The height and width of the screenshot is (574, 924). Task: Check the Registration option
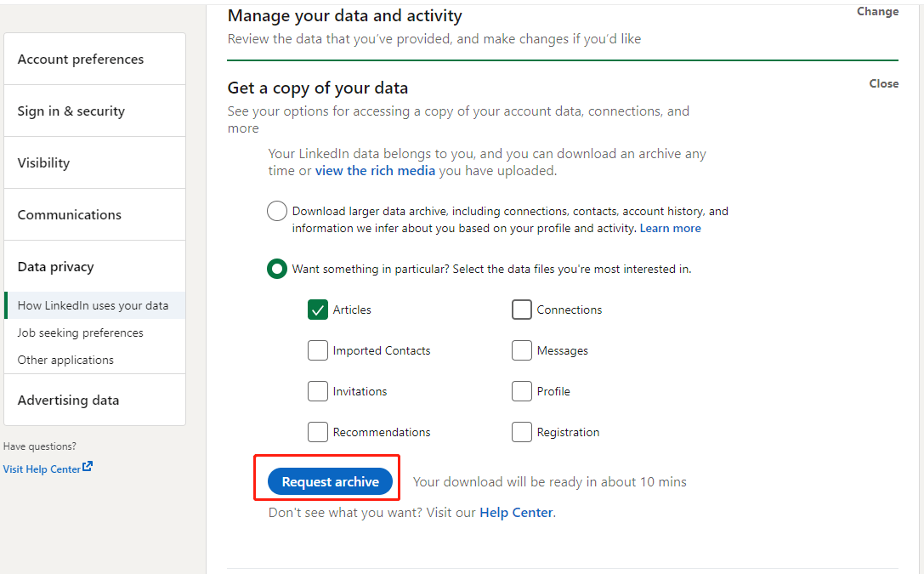[x=521, y=432]
